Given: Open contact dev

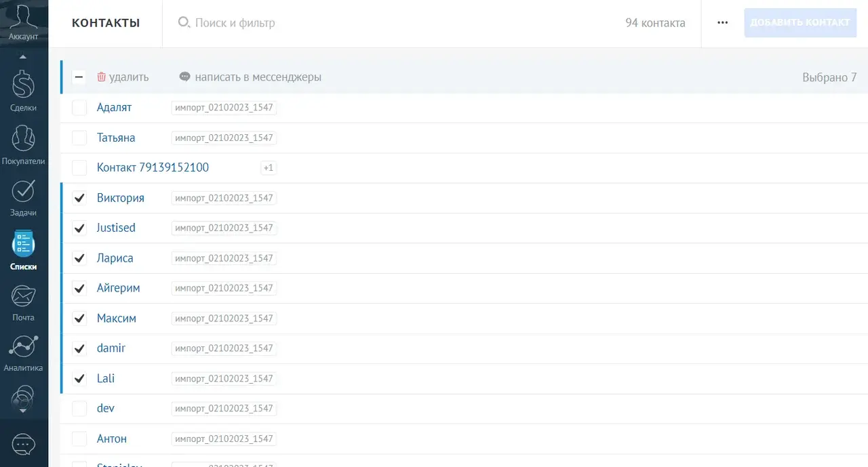Looking at the screenshot, I should tap(106, 408).
